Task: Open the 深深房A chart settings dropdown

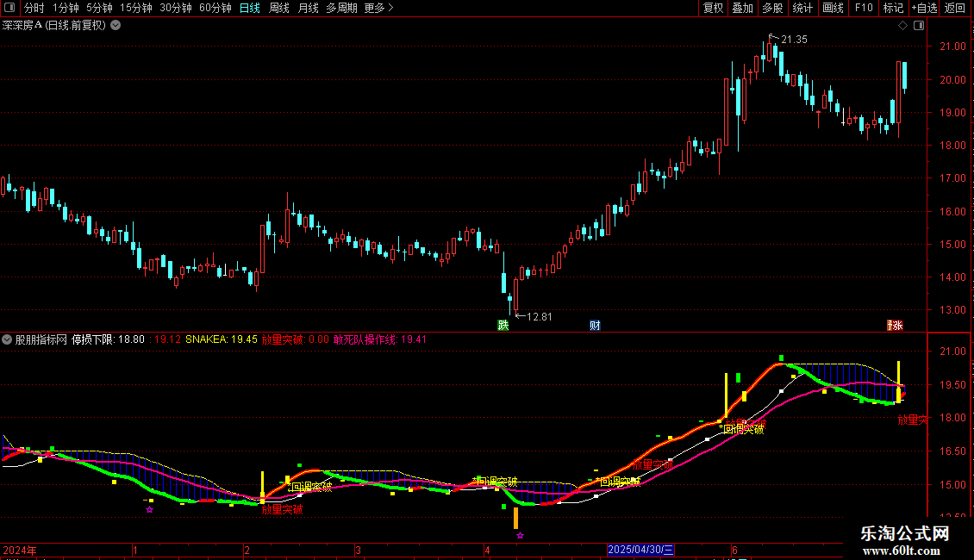Action: [x=116, y=26]
